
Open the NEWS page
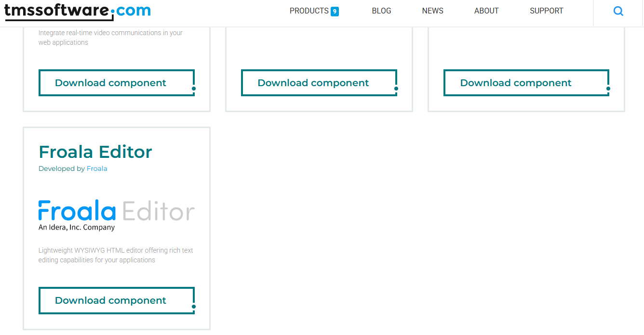[432, 11]
